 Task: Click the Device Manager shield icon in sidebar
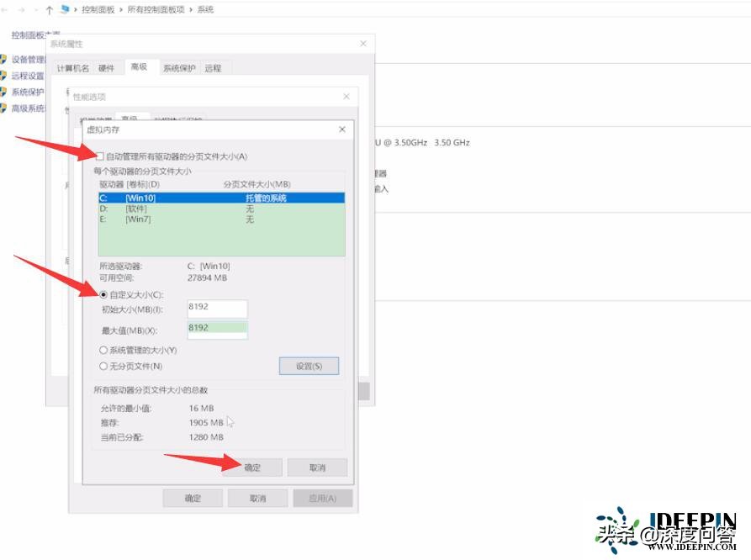point(5,58)
